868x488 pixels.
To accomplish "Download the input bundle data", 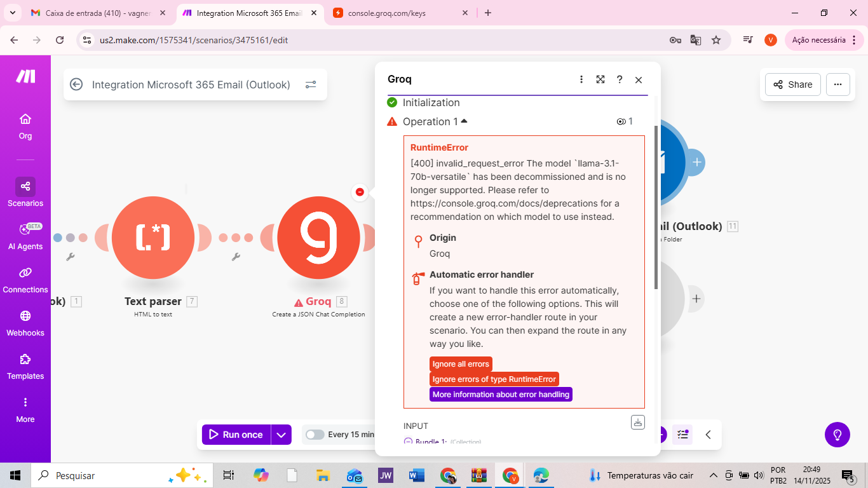I will click(x=638, y=422).
